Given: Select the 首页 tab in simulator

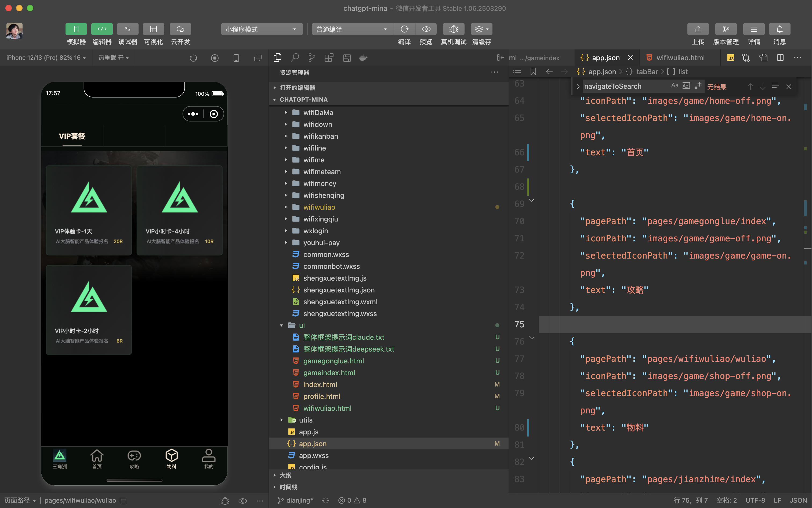Looking at the screenshot, I should pyautogui.click(x=97, y=459).
